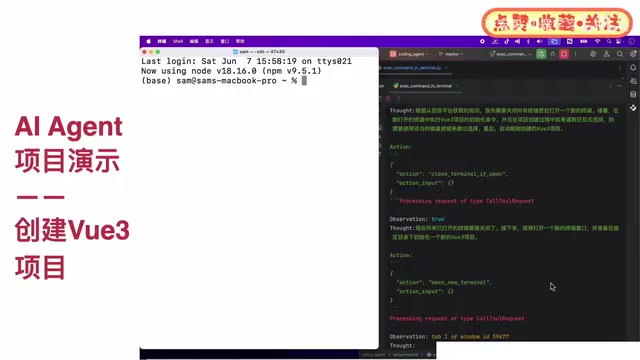Click 'tab 1 of window id 59677' output
Screen dimensions: 640x360
[470, 337]
